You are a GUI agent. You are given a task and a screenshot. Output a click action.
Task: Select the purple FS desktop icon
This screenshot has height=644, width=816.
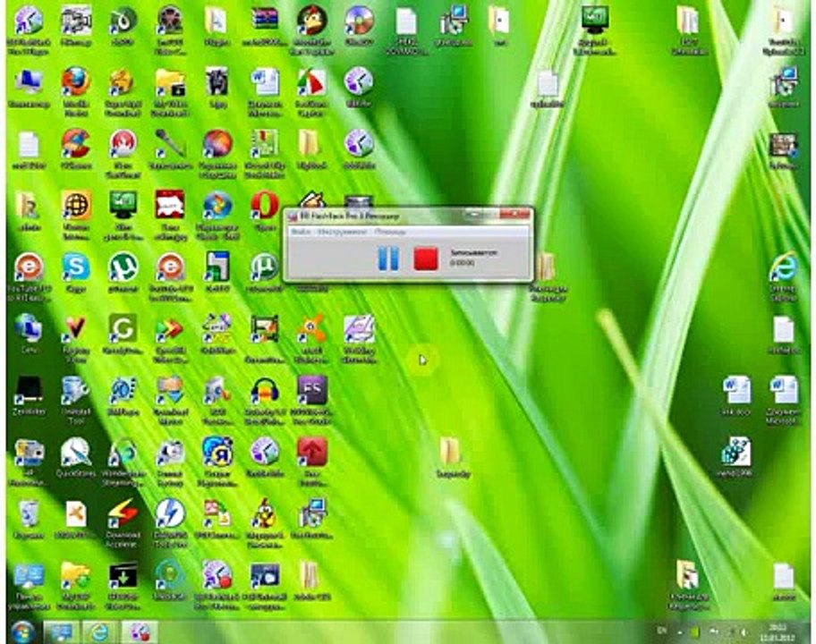pos(311,400)
